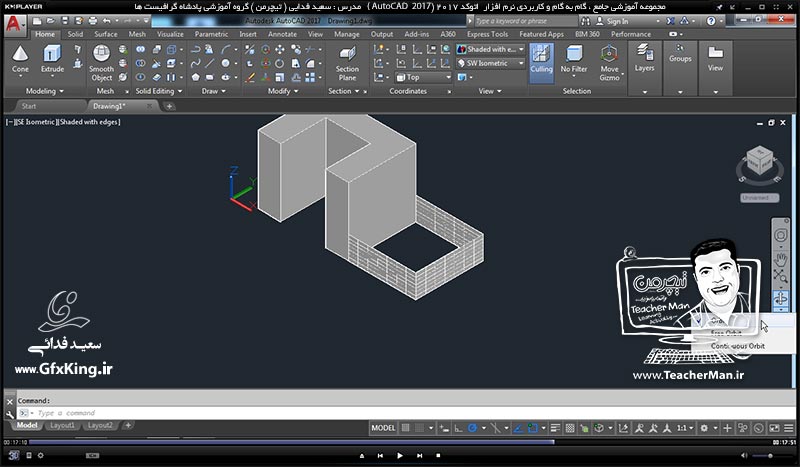Image resolution: width=800 pixels, height=467 pixels.
Task: Expand the Solid Editing panel
Action: point(158,91)
